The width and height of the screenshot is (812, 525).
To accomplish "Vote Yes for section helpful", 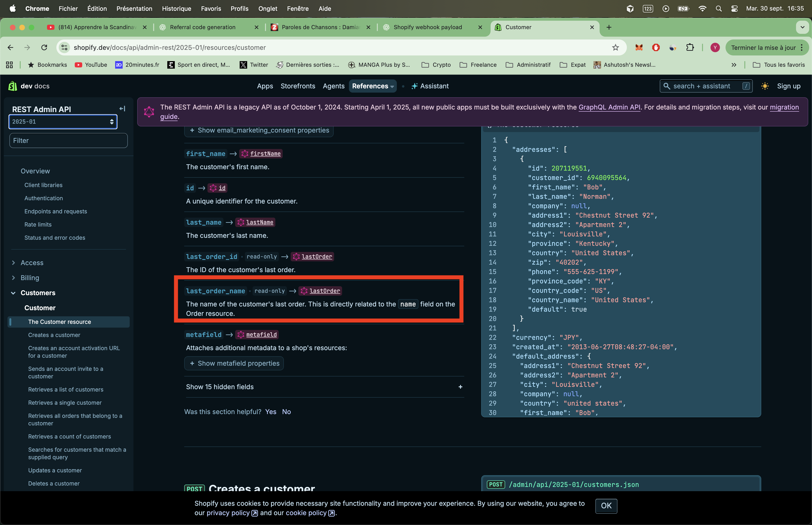I will coord(271,411).
